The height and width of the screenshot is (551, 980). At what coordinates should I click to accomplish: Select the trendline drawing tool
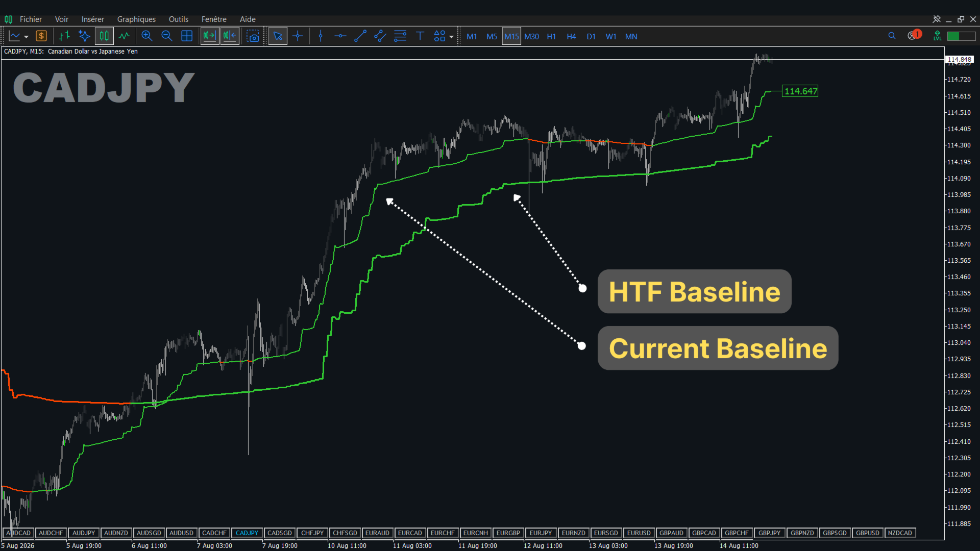pos(360,36)
